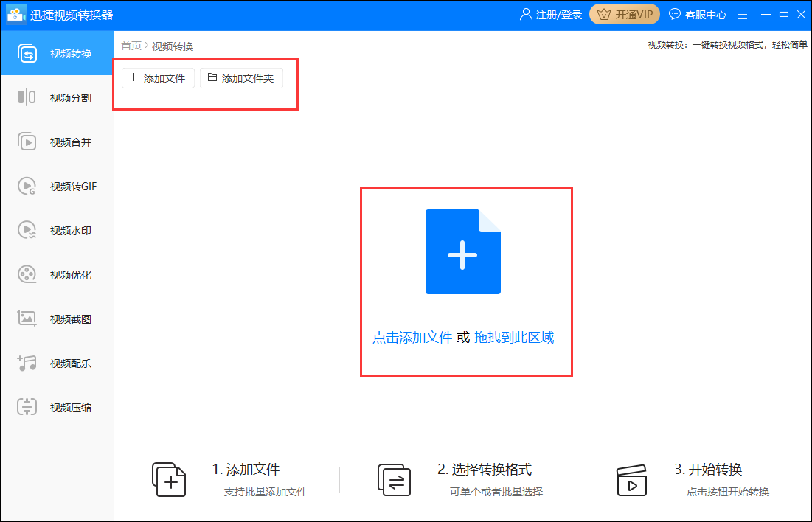Minimize the 迅捷视频转换器 window
812x522 pixels.
point(766,15)
